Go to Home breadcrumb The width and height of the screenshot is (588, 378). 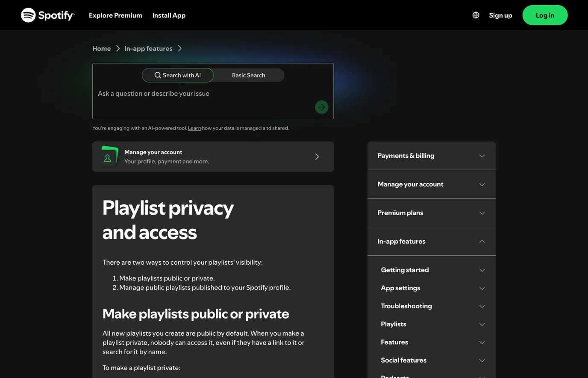102,48
